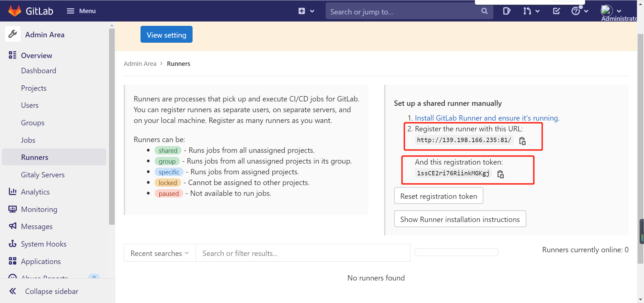Open Monitoring sidebar section
Viewport: 644px width, 303px height.
[39, 209]
